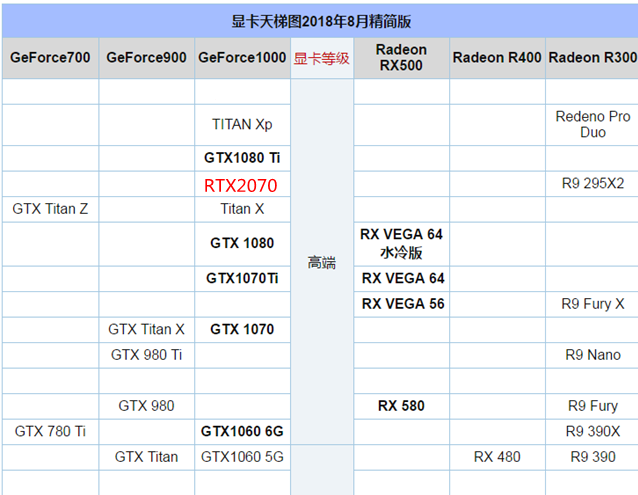Image resolution: width=638 pixels, height=495 pixels.
Task: Click the TITAN Xp cell
Action: click(x=242, y=124)
